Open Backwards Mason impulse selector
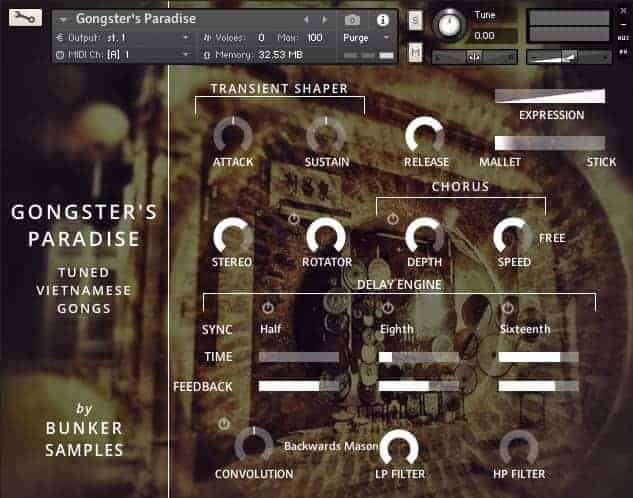 (331, 446)
